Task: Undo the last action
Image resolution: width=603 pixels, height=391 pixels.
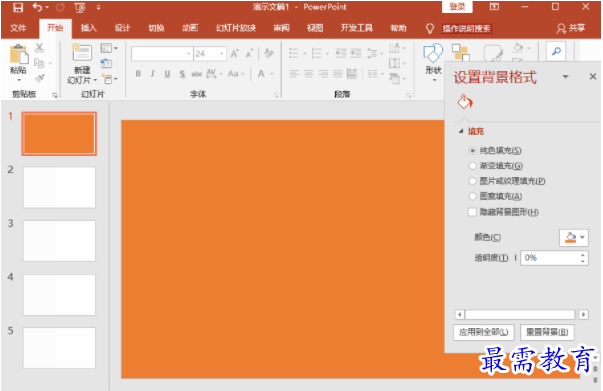Action: (x=37, y=7)
